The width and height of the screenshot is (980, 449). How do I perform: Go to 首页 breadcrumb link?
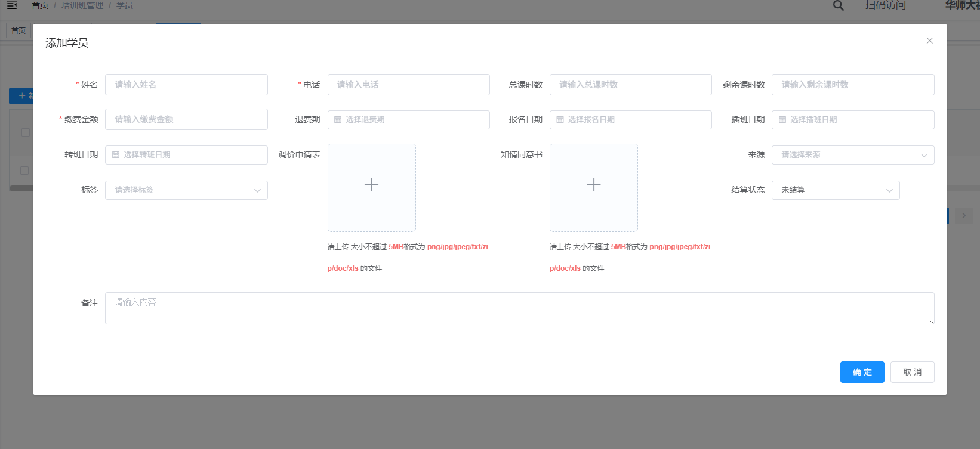click(40, 5)
